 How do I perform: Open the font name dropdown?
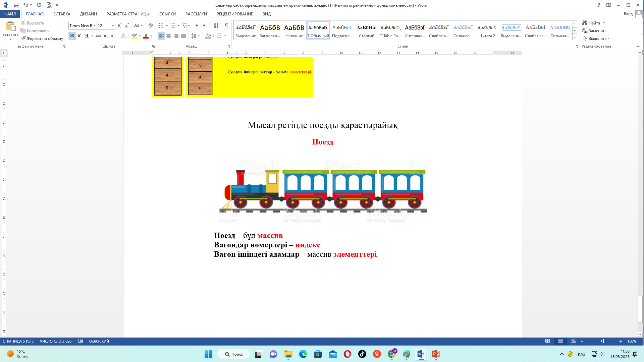(x=95, y=25)
